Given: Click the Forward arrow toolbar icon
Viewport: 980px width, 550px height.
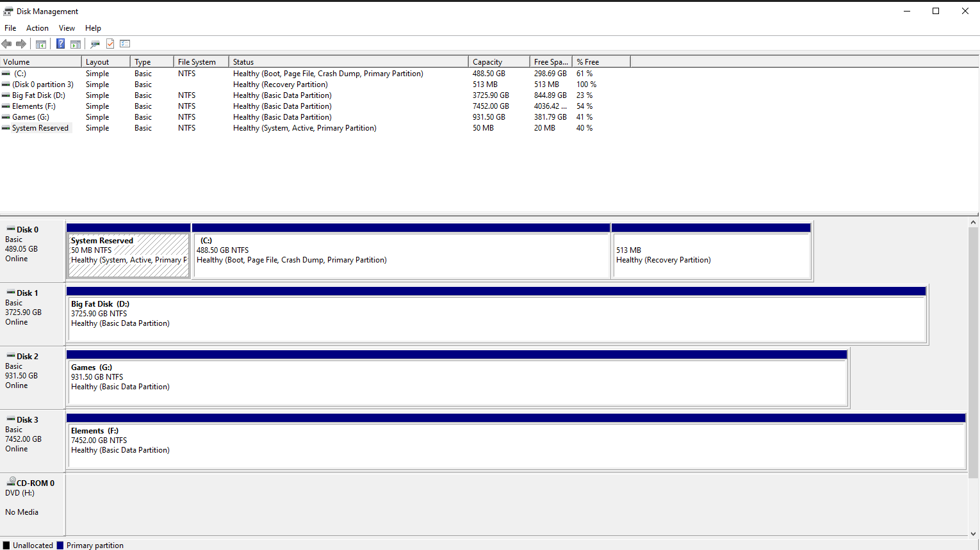Looking at the screenshot, I should [21, 44].
